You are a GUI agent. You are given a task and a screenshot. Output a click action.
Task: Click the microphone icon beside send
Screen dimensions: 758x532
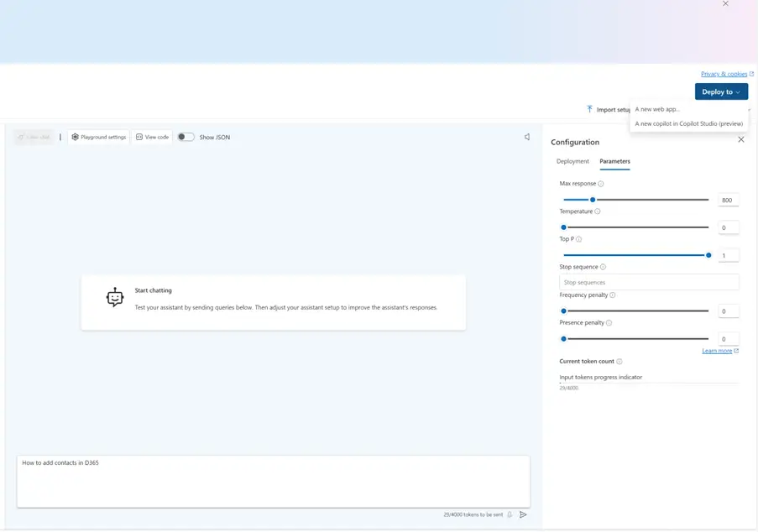pos(510,514)
